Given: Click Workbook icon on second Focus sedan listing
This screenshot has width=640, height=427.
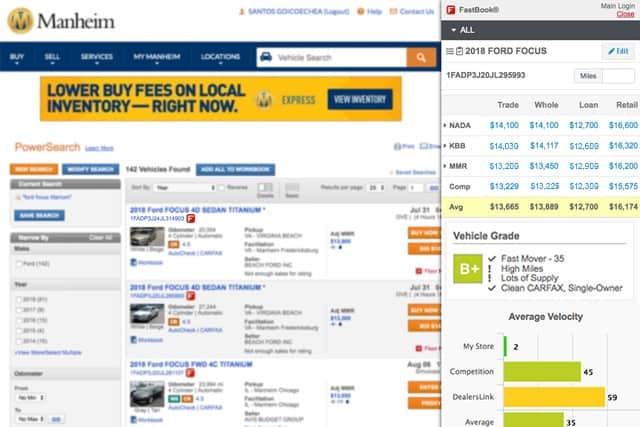Looking at the screenshot, I should pos(133,340).
